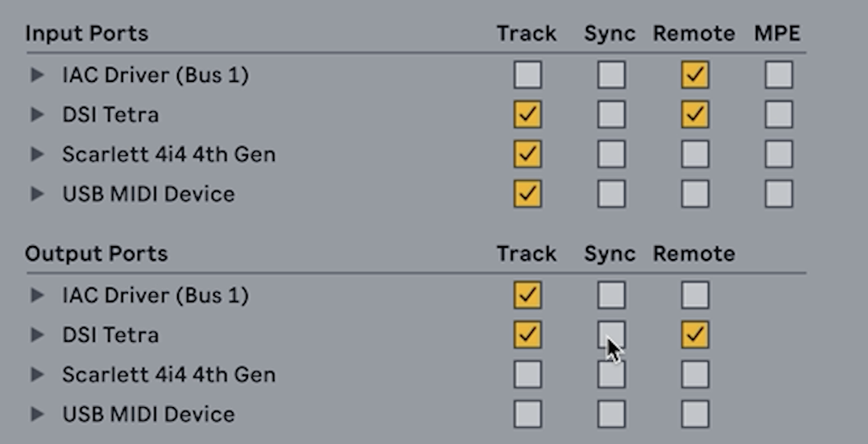Image resolution: width=868 pixels, height=444 pixels.
Task: Expand Scarlett 4i4 4th Gen output port
Action: click(x=37, y=375)
